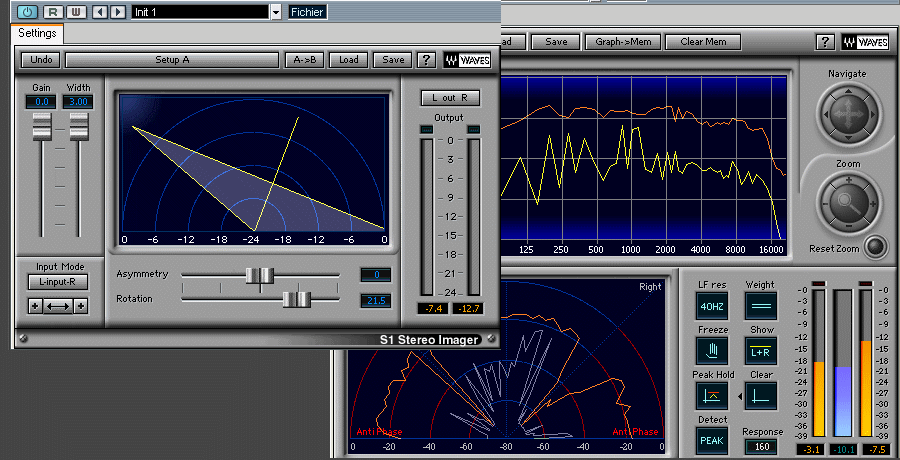900x460 pixels.
Task: Copy setup with the A->B button
Action: (x=305, y=60)
